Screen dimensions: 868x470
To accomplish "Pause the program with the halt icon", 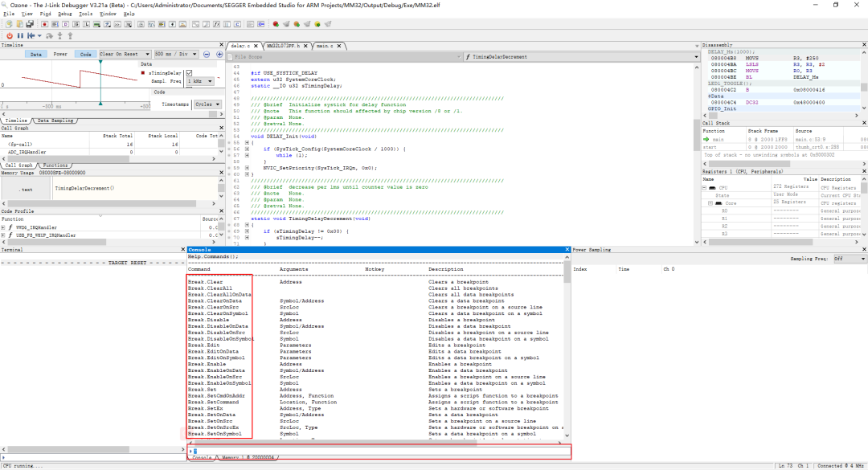I will 20,35.
